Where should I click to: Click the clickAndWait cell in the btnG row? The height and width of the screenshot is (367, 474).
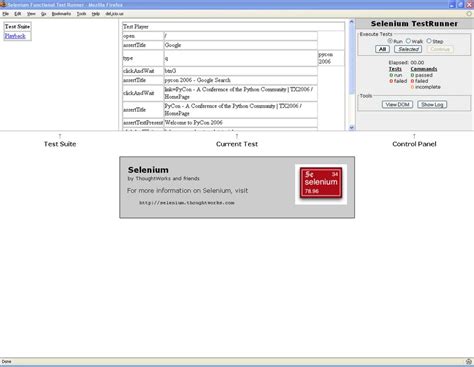click(143, 71)
